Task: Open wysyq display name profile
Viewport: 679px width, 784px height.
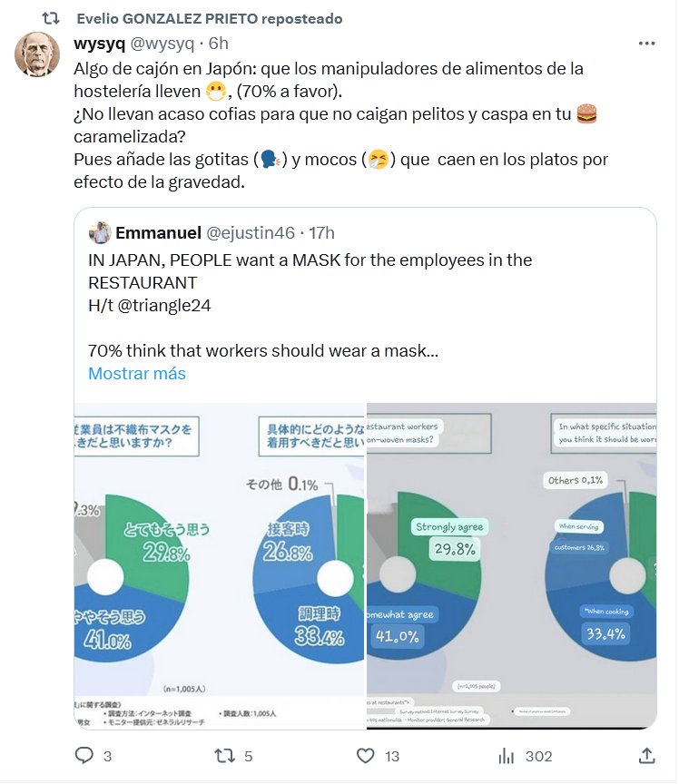Action: pyautogui.click(x=99, y=43)
